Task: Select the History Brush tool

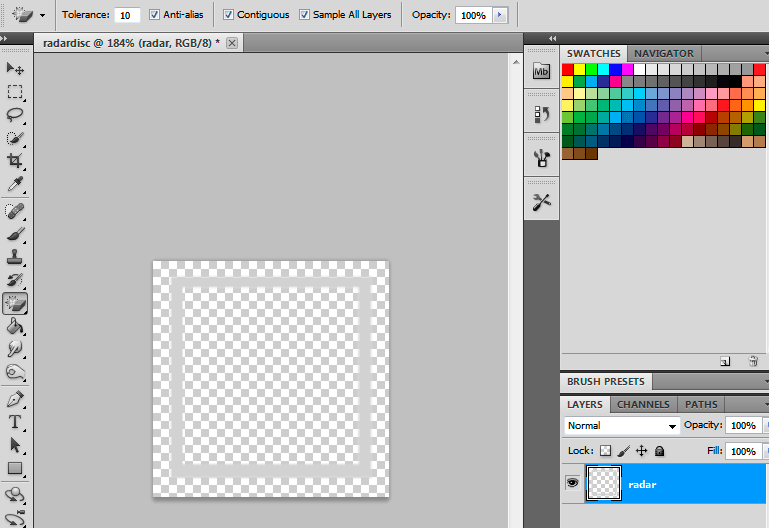Action: 15,280
